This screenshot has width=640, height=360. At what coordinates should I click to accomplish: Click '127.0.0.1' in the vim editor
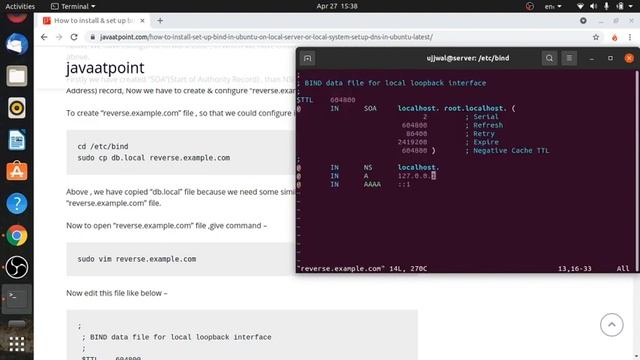tap(417, 176)
